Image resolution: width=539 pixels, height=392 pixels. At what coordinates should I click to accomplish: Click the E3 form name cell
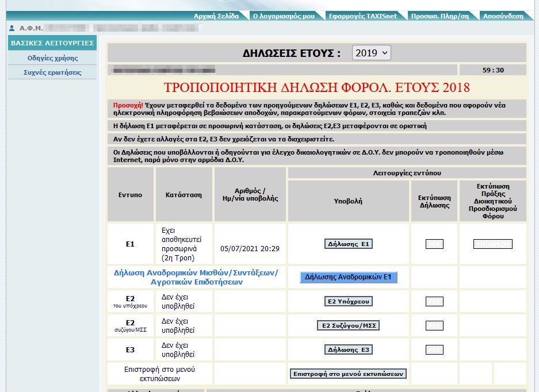(x=130, y=349)
